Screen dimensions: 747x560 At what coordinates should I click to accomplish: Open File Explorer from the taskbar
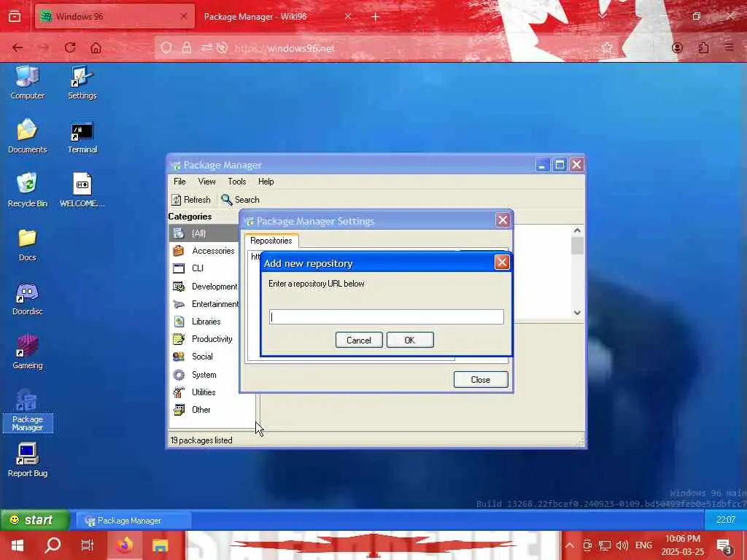coord(160,545)
